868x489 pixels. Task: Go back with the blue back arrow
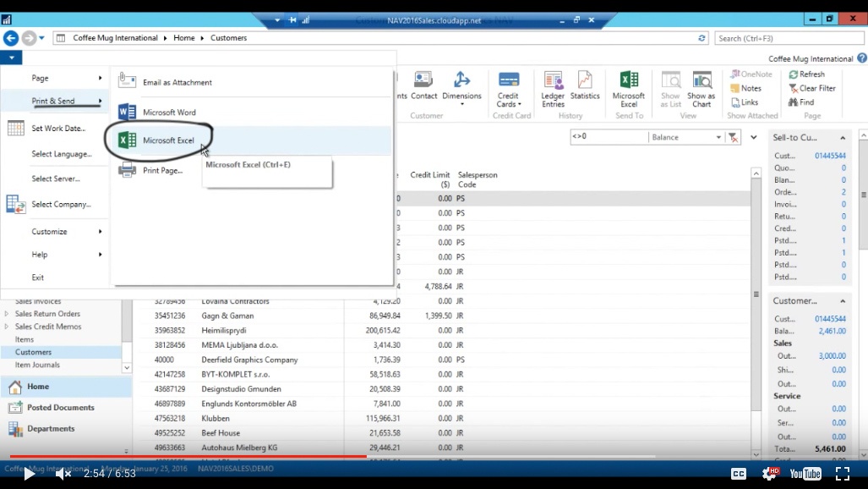[10, 38]
